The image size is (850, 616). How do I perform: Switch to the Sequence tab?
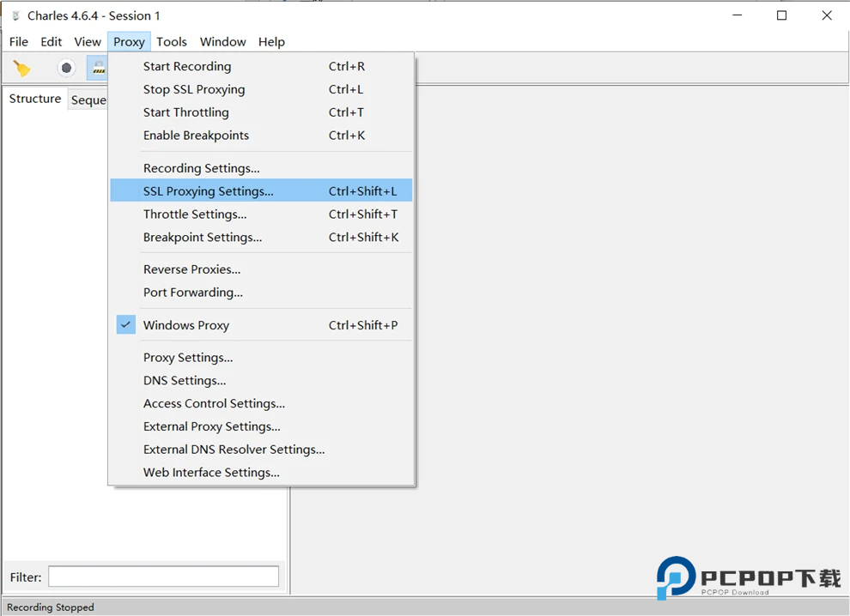click(88, 100)
